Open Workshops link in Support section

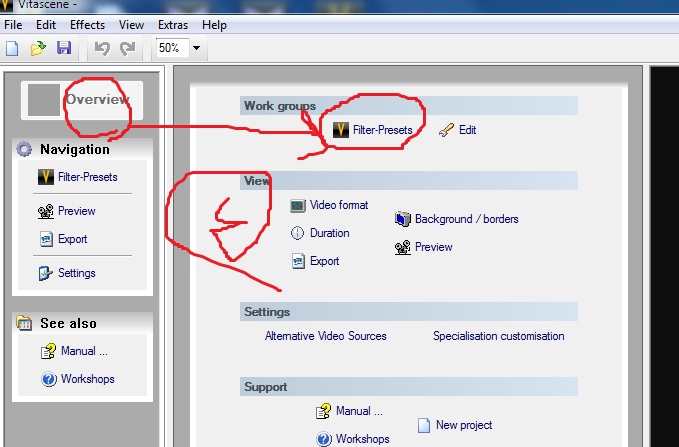(x=363, y=439)
